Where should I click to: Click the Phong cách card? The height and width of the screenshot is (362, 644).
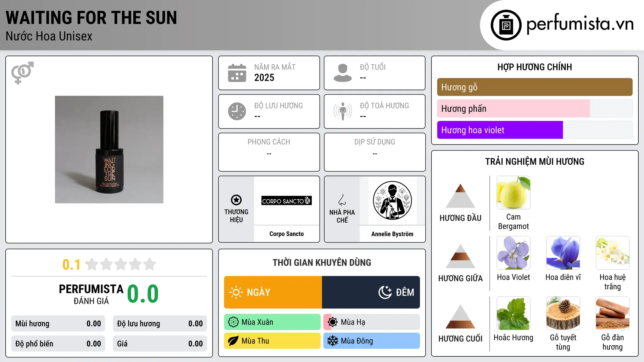click(x=269, y=152)
